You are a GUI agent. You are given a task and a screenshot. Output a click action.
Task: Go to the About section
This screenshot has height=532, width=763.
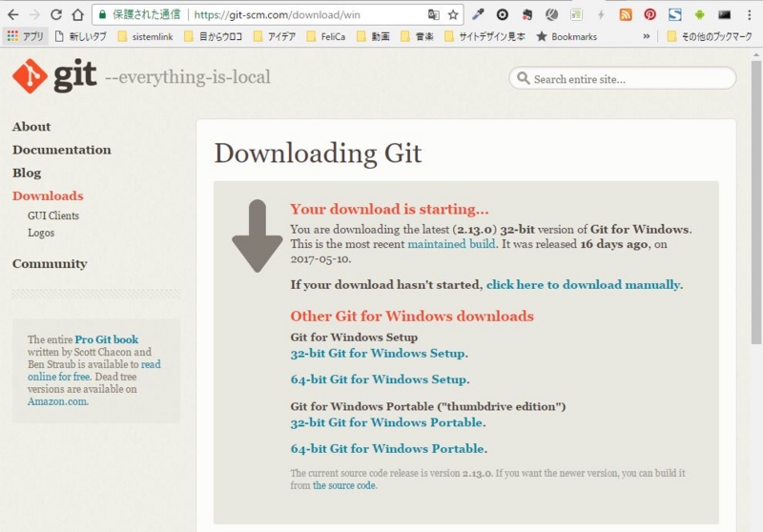[x=31, y=127]
